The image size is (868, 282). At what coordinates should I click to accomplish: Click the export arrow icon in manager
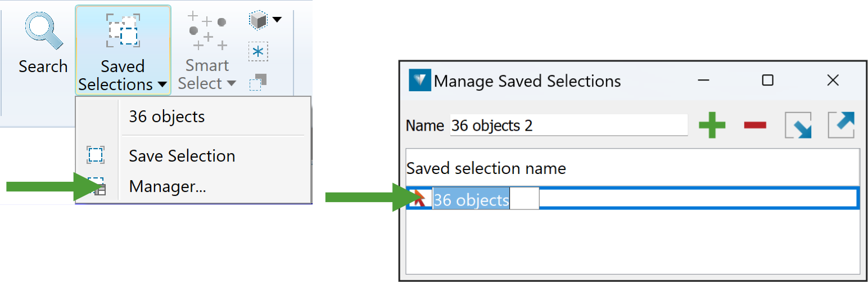[841, 125]
